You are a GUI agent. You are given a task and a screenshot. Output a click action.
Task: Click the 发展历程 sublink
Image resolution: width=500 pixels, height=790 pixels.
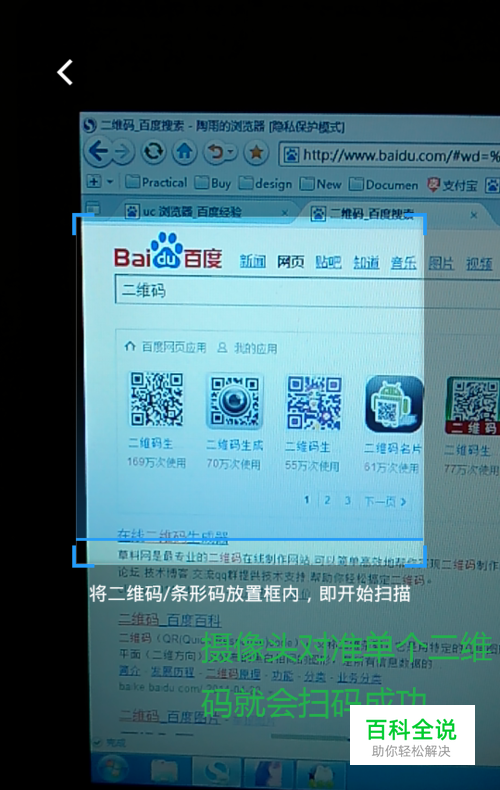point(172,672)
